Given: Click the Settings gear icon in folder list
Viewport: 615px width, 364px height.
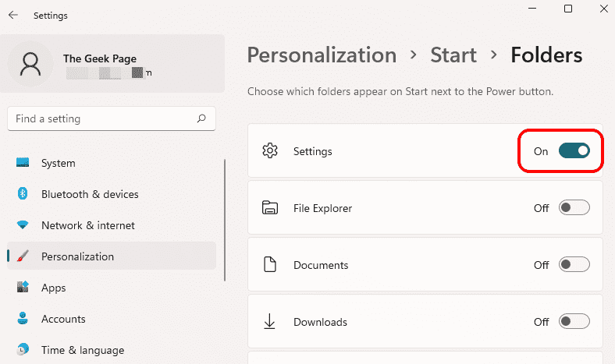Looking at the screenshot, I should [270, 151].
